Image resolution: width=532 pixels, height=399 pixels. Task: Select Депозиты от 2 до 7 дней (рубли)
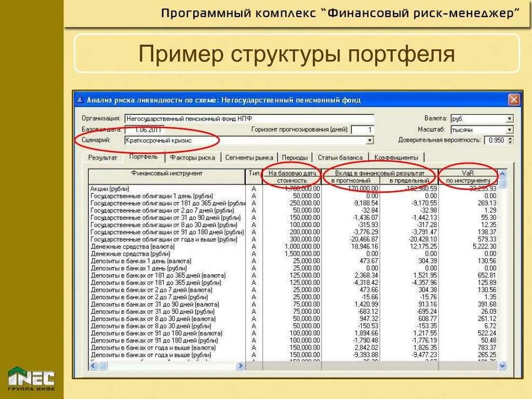(294, 297)
